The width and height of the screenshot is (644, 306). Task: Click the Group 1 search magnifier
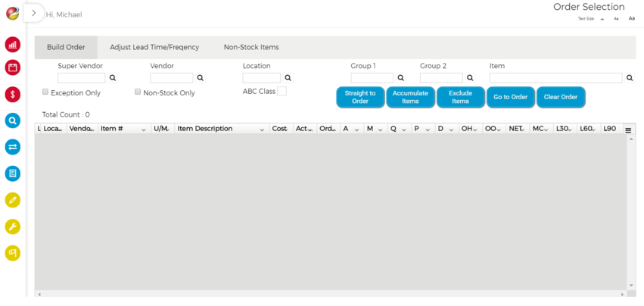pyautogui.click(x=401, y=78)
